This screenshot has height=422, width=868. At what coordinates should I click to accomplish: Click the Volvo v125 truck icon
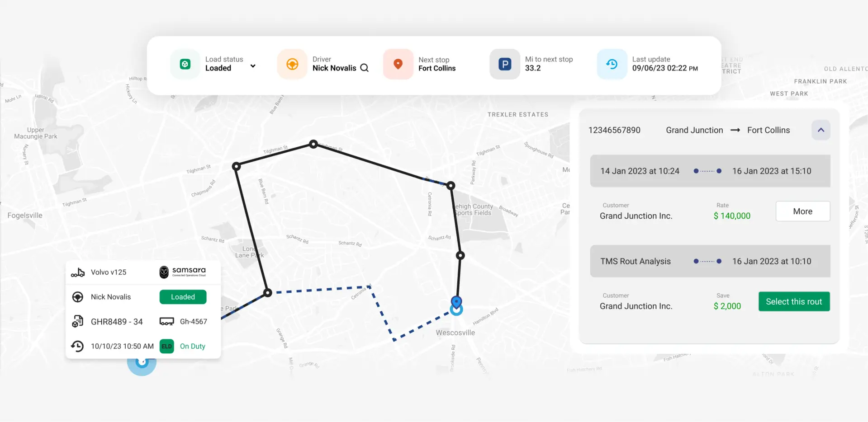(x=78, y=272)
